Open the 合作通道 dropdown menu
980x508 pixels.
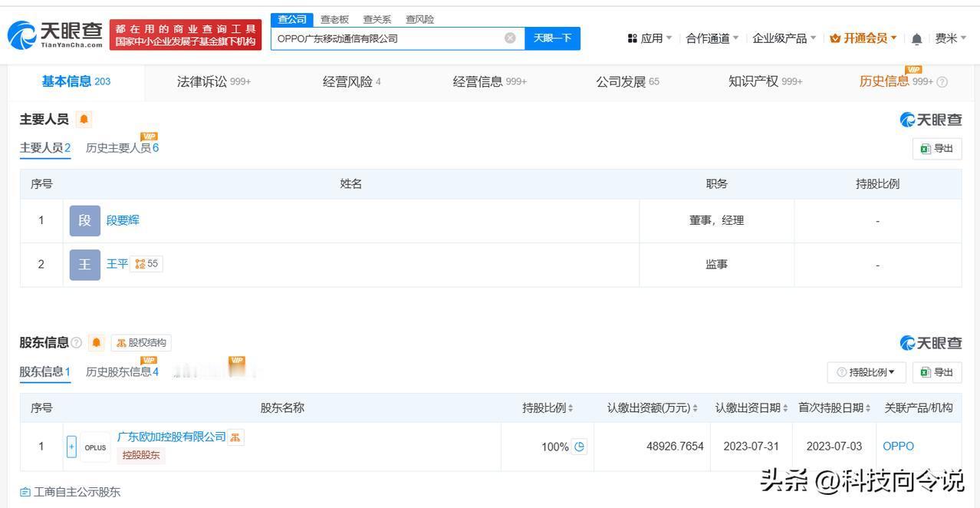pyautogui.click(x=712, y=38)
